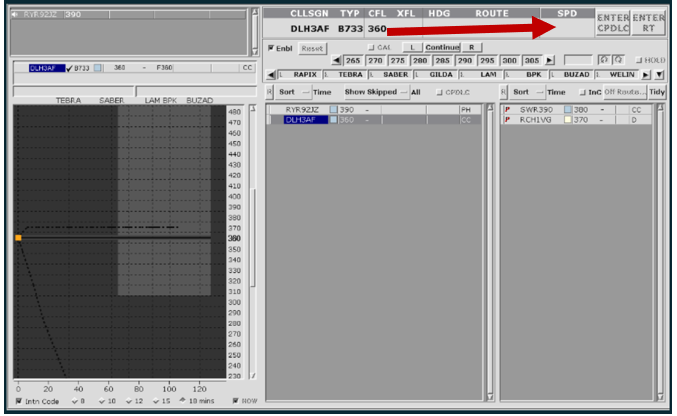Click the right arrow after level 305
Screen dimensions: 677x416
550,60
